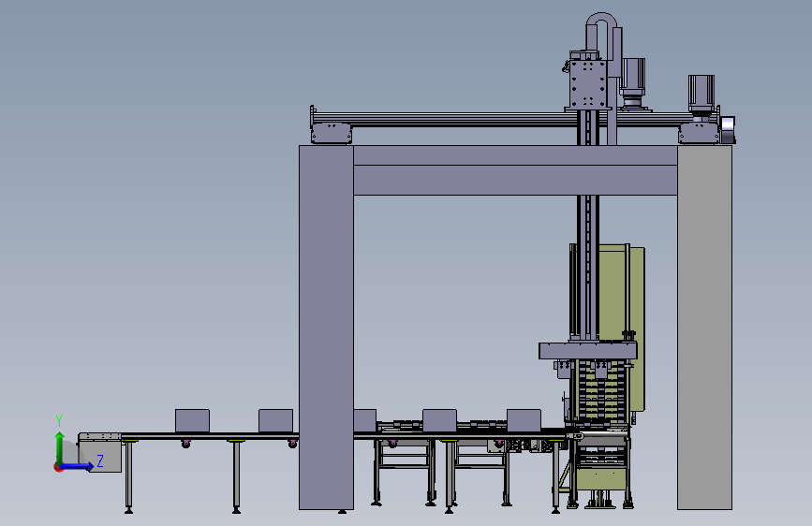Click the red origin ball of the triad

[57, 467]
